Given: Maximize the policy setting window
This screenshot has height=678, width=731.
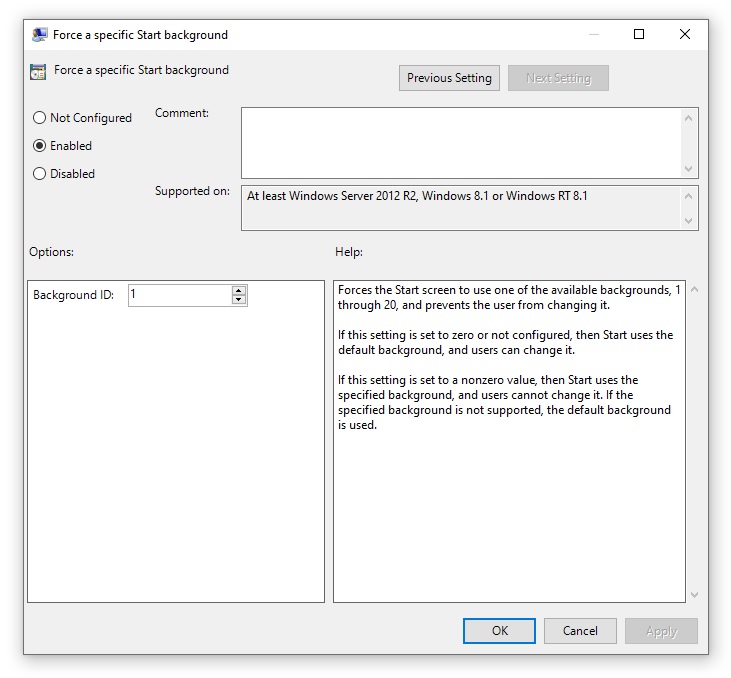Looking at the screenshot, I should [x=639, y=34].
